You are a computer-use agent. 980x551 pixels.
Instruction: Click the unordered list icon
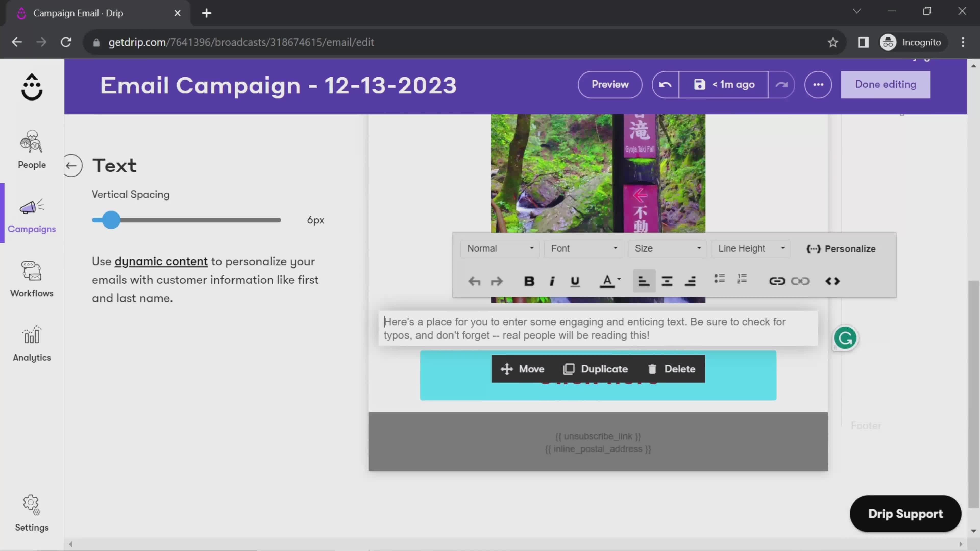click(719, 281)
